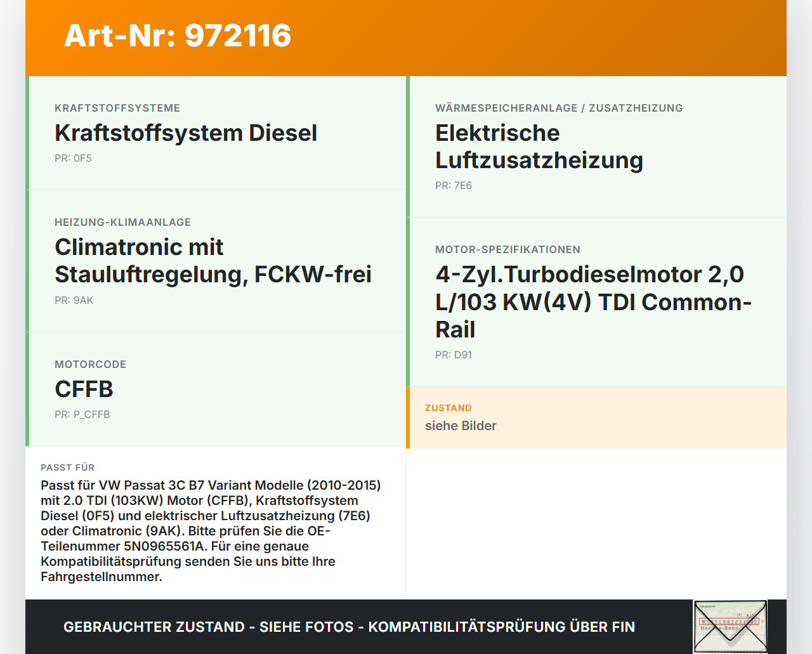The image size is (812, 654).
Task: Select the Climatronic mit Stauluftregelung entry
Action: tap(213, 260)
